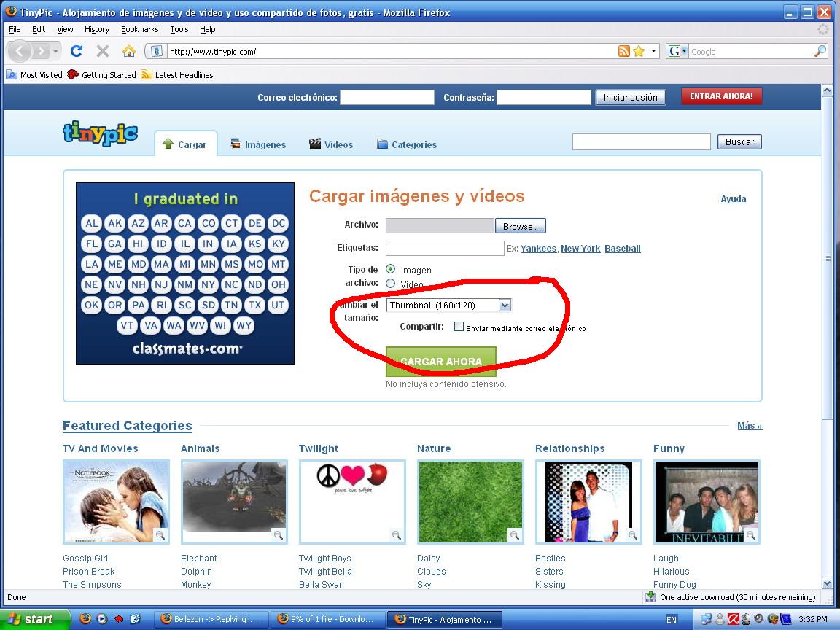Switch to the 9% of 1 file Downloads window
The height and width of the screenshot is (630, 840).
(327, 619)
